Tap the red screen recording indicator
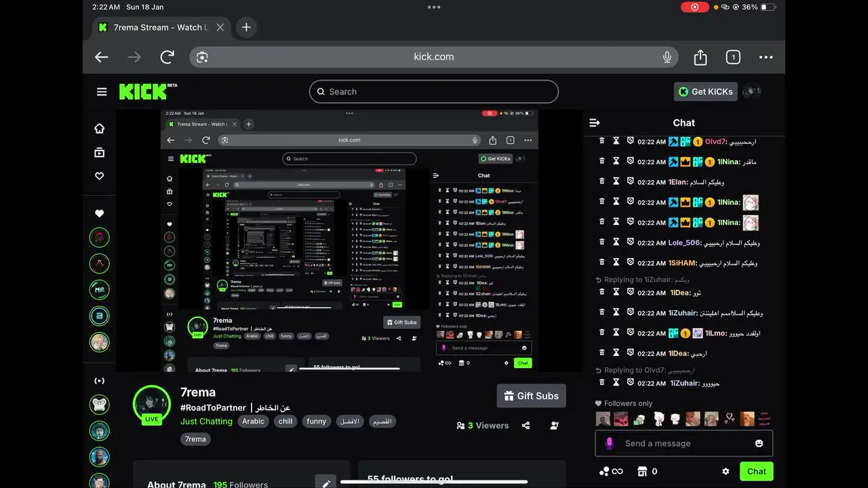 point(694,7)
